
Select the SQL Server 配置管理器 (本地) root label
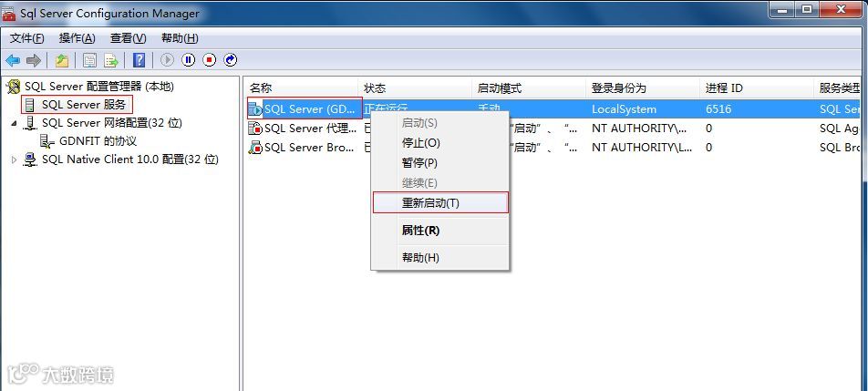(x=99, y=87)
